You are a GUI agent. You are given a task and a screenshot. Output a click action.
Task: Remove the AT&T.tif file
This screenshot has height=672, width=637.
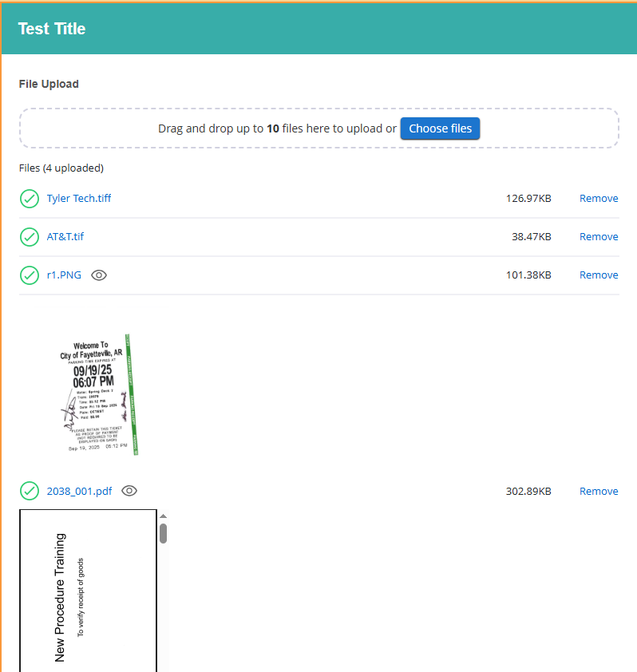(x=598, y=237)
